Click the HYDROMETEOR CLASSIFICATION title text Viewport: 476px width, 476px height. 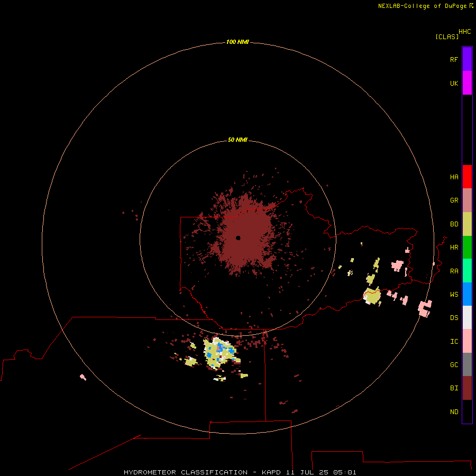click(186, 472)
